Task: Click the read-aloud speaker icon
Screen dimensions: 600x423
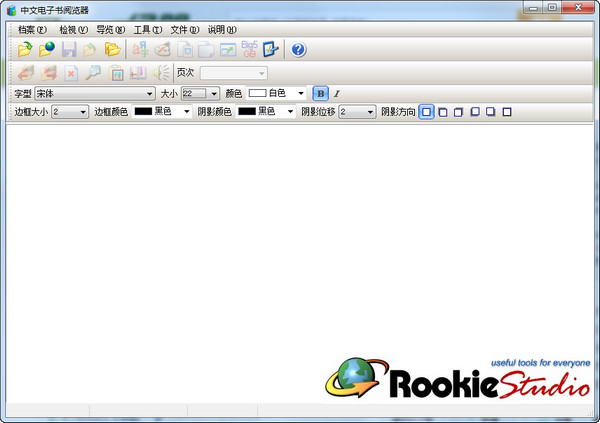Action: [x=161, y=73]
